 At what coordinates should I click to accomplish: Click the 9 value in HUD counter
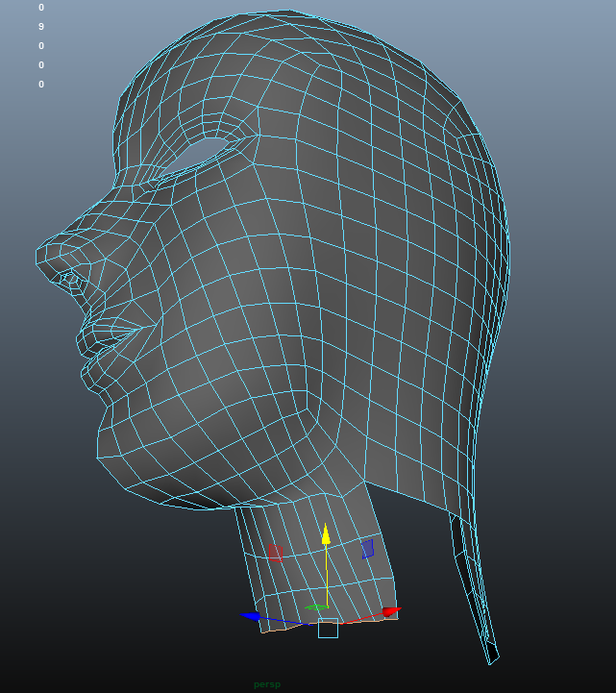click(41, 27)
